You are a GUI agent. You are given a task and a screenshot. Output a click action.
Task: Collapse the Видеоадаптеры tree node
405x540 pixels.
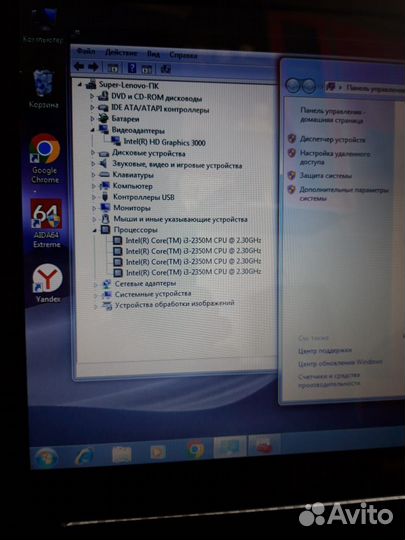click(92, 130)
